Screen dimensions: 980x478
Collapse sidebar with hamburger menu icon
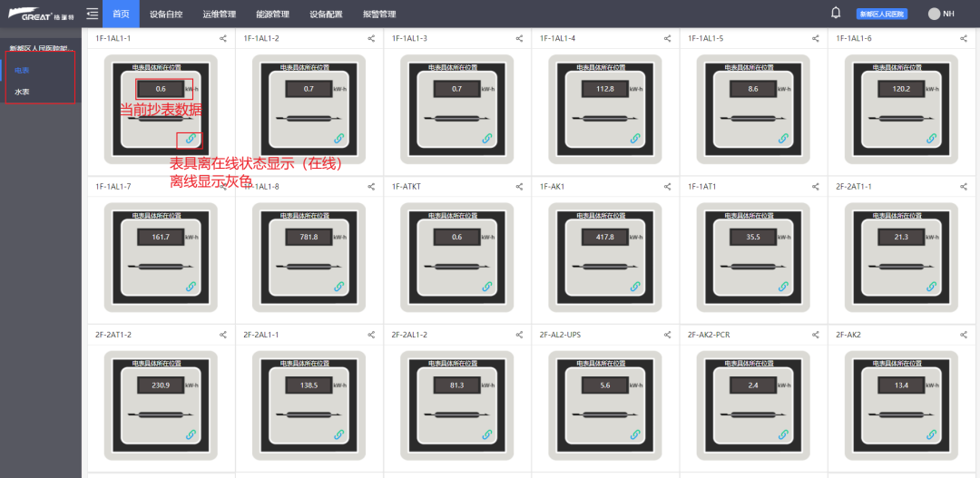[x=92, y=13]
